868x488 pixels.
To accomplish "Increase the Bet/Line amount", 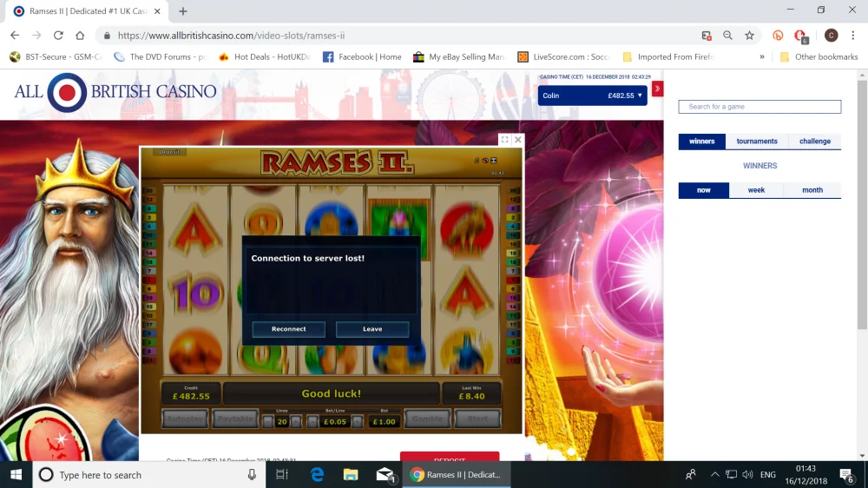I will [357, 421].
